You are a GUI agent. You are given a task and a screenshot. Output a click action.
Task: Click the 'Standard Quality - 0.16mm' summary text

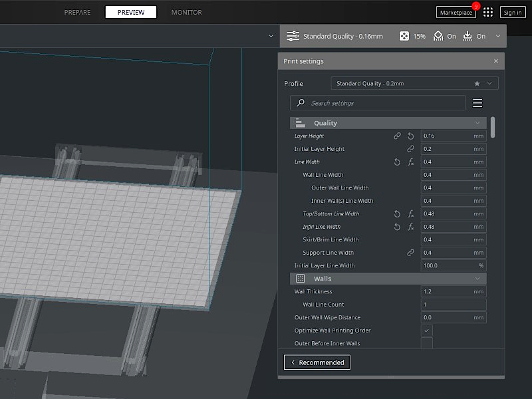tap(342, 36)
